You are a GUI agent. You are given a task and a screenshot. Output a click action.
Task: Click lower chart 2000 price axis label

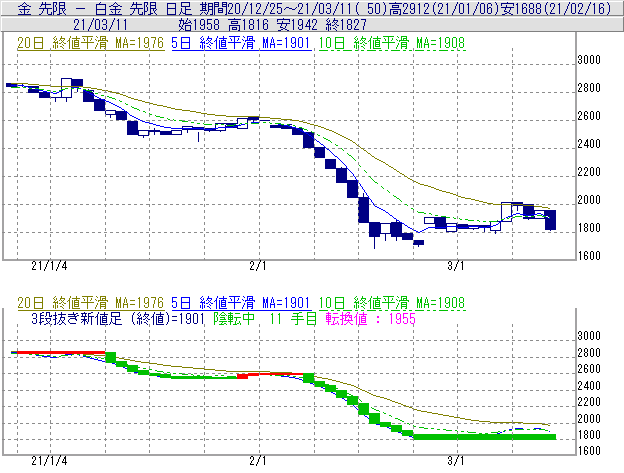coord(589,418)
